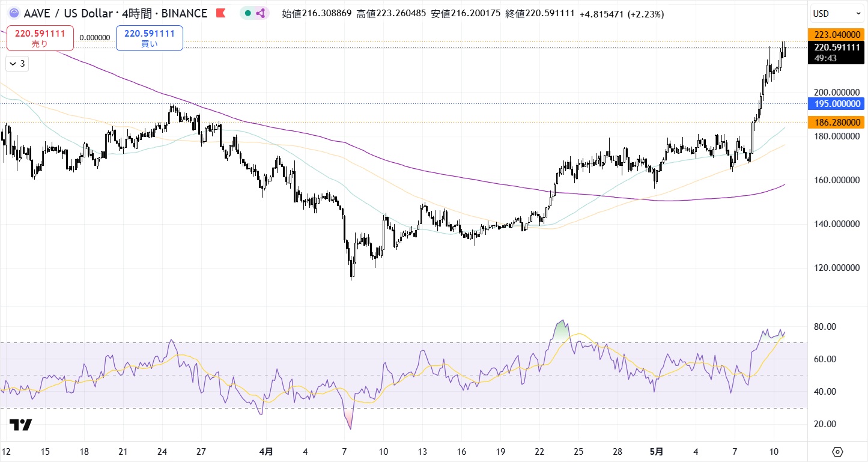Select the orange 186.280000 price label
Image resolution: width=868 pixels, height=462 pixels.
point(837,123)
